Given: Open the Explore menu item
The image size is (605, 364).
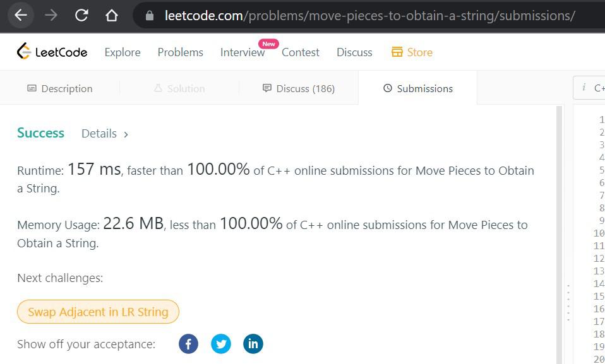Looking at the screenshot, I should 123,52.
